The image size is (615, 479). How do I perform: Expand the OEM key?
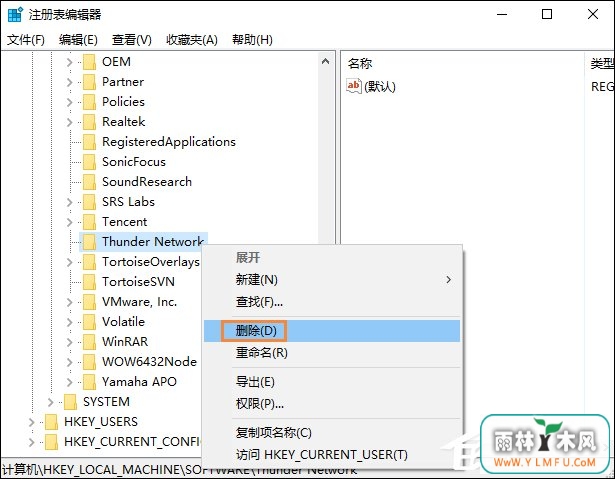pyautogui.click(x=69, y=62)
